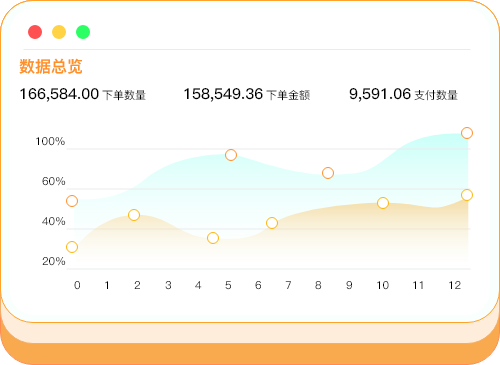Click the 158,549.36 下单金额 statistic
This screenshot has height=365, width=500.
pyautogui.click(x=247, y=94)
